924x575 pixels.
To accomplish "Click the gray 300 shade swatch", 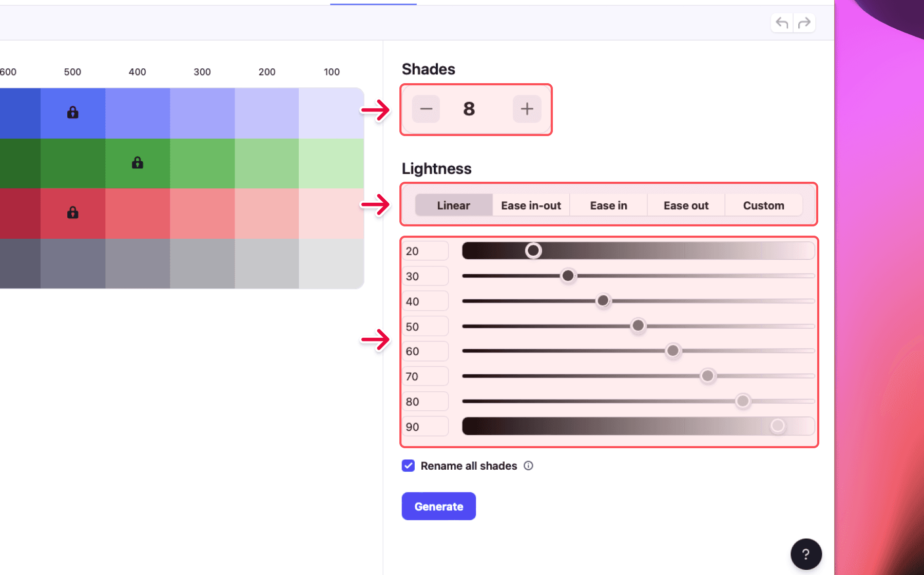I will [x=202, y=263].
